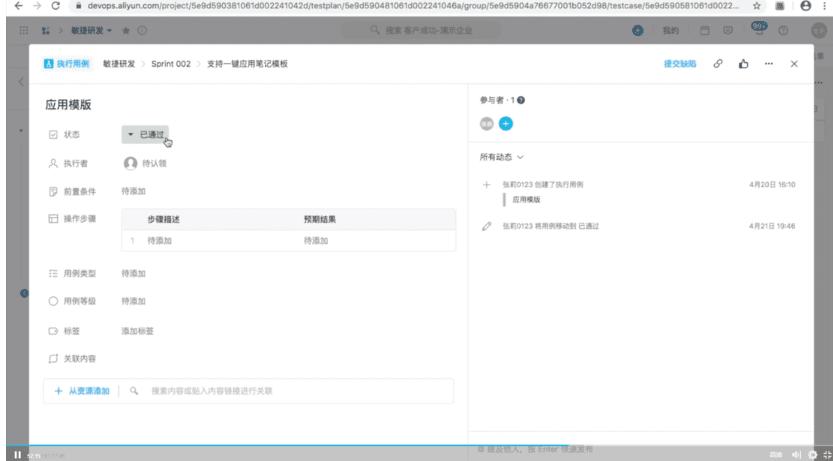Screen dimensions: 833x461
Task: Open the video settings gear
Action: (812, 455)
